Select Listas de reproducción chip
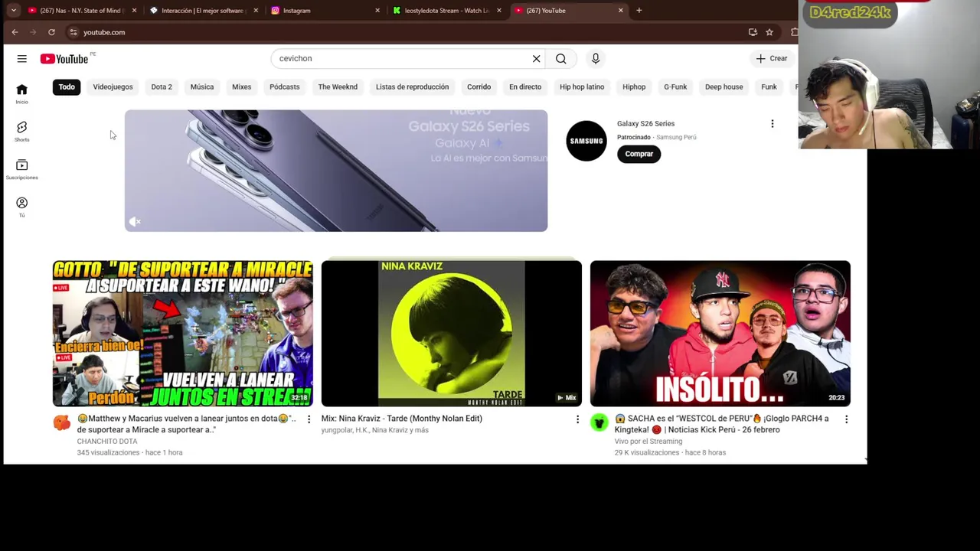This screenshot has width=980, height=551. click(412, 86)
